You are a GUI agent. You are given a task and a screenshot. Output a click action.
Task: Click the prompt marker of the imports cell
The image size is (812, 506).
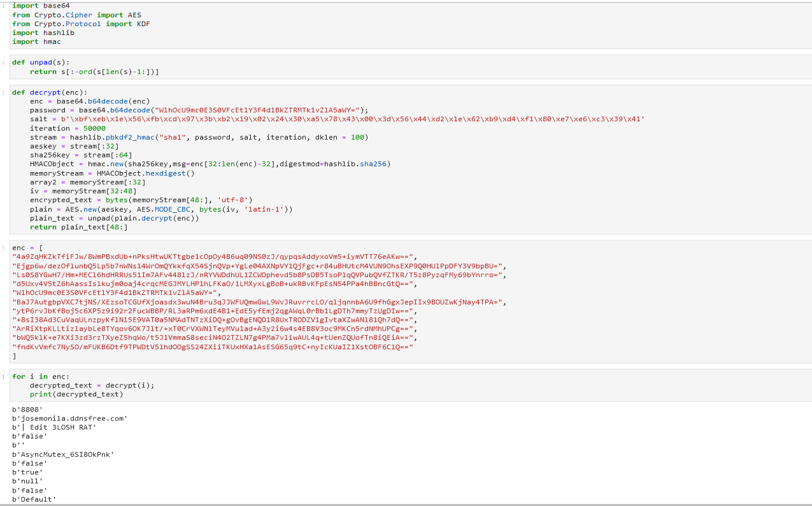tap(3, 6)
